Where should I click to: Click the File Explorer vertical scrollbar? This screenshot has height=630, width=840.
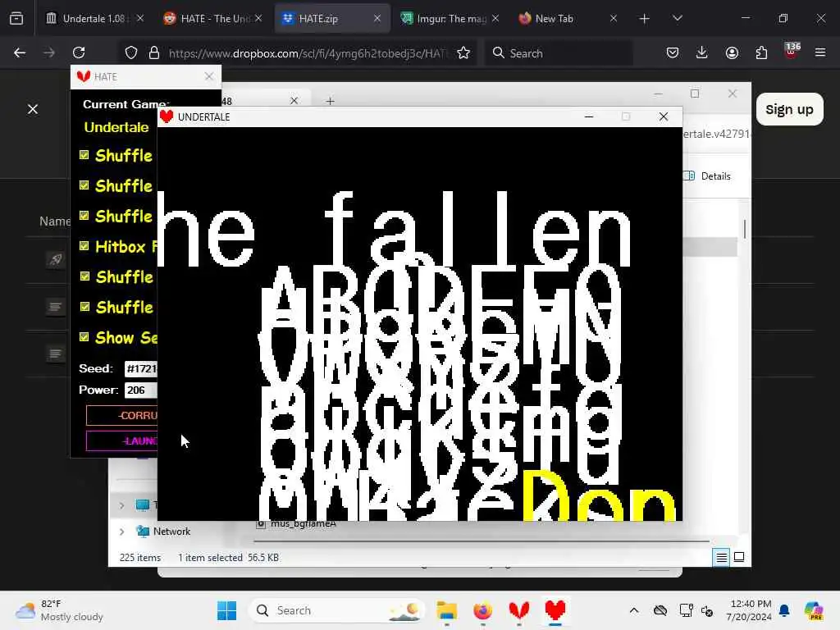pos(745,229)
